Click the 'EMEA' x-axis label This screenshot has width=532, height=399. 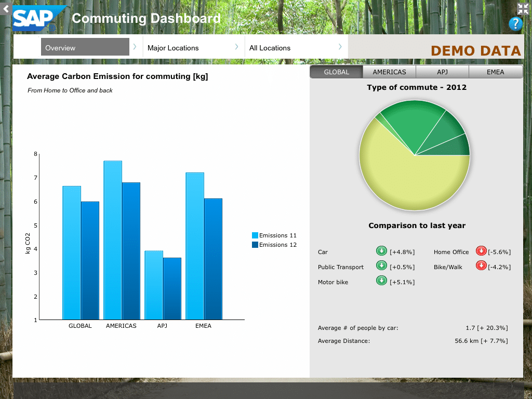[x=203, y=326]
